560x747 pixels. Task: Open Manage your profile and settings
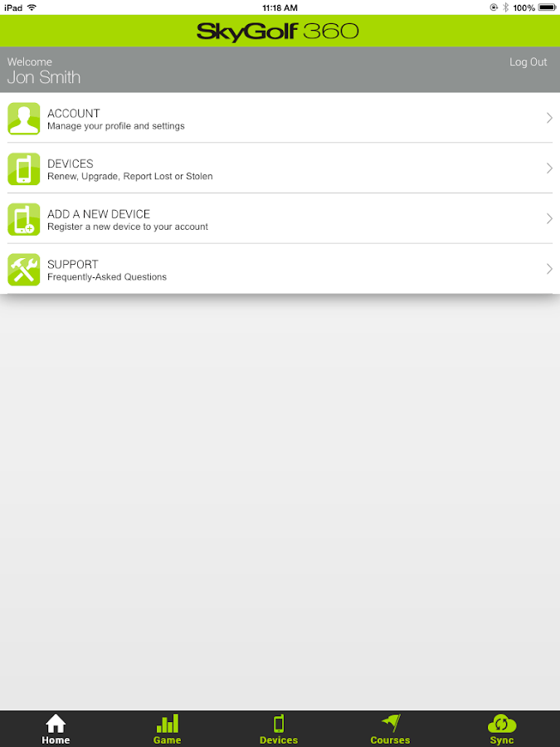pyautogui.click(x=115, y=126)
